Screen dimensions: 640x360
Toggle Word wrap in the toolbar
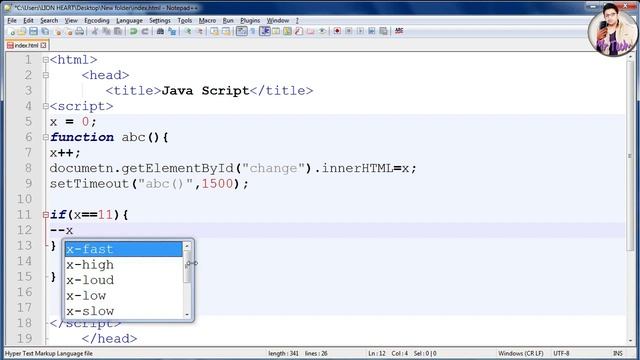(241, 31)
